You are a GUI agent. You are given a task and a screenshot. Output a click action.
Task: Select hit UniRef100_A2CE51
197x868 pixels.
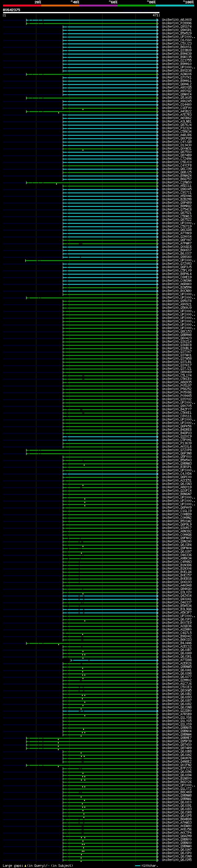point(177,481)
